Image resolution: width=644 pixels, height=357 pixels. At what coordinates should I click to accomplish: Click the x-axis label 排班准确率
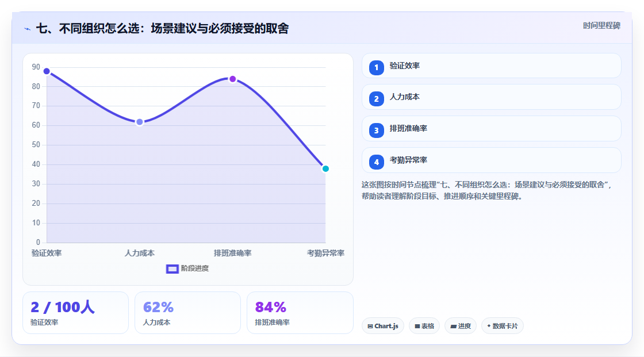pyautogui.click(x=232, y=253)
